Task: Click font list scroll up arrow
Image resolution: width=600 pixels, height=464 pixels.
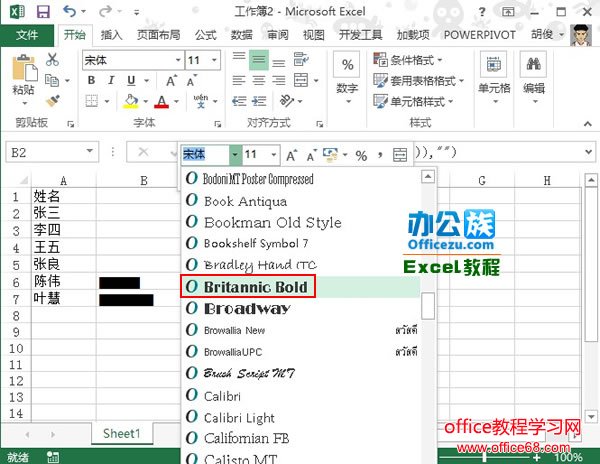Action: (x=428, y=177)
